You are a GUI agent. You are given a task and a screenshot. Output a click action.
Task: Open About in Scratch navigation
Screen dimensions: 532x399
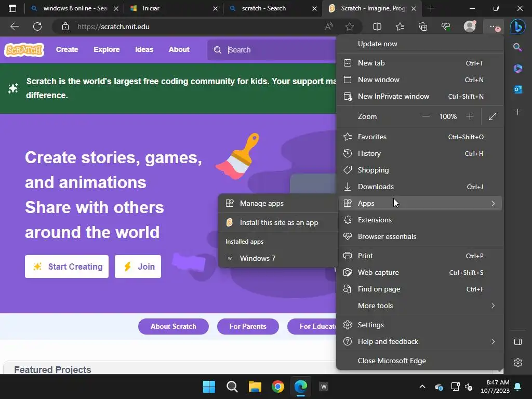(179, 49)
